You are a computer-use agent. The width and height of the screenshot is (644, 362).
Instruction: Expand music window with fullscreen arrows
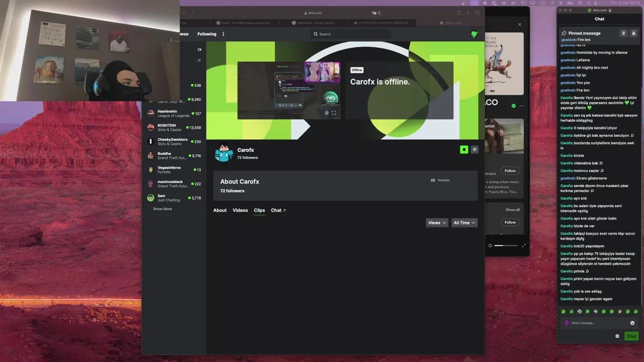coord(524,245)
